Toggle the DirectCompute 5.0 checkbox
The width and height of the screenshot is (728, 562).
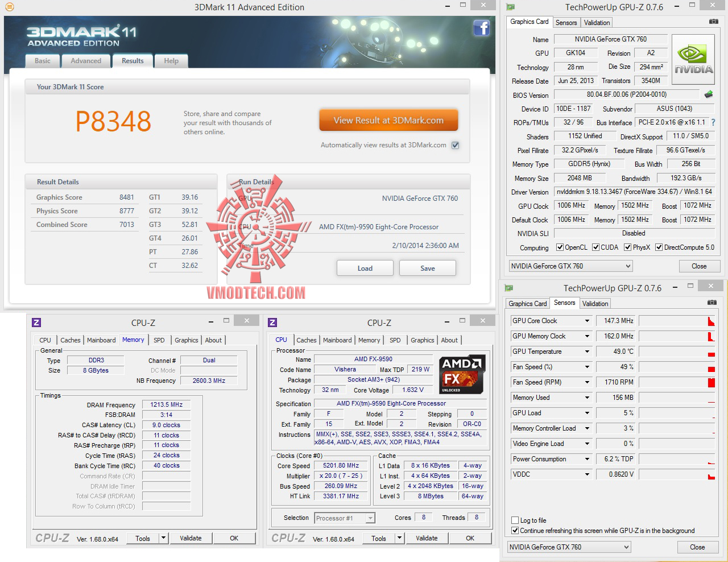659,247
